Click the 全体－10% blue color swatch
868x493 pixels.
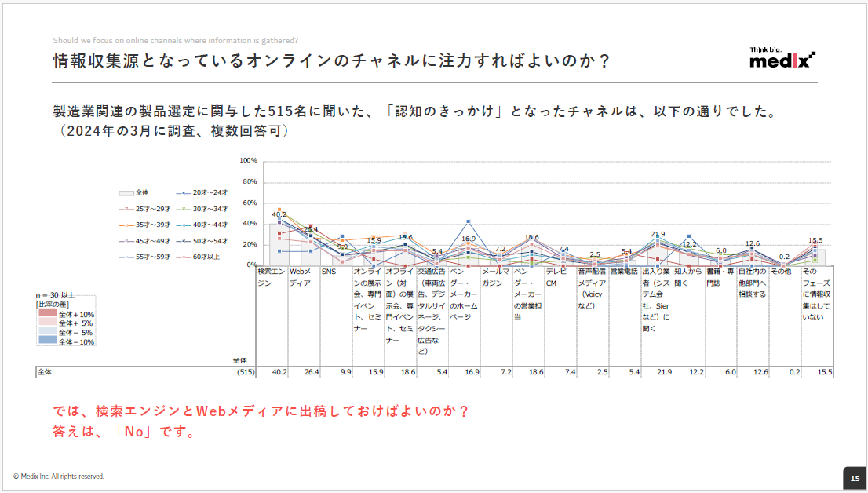(x=48, y=341)
